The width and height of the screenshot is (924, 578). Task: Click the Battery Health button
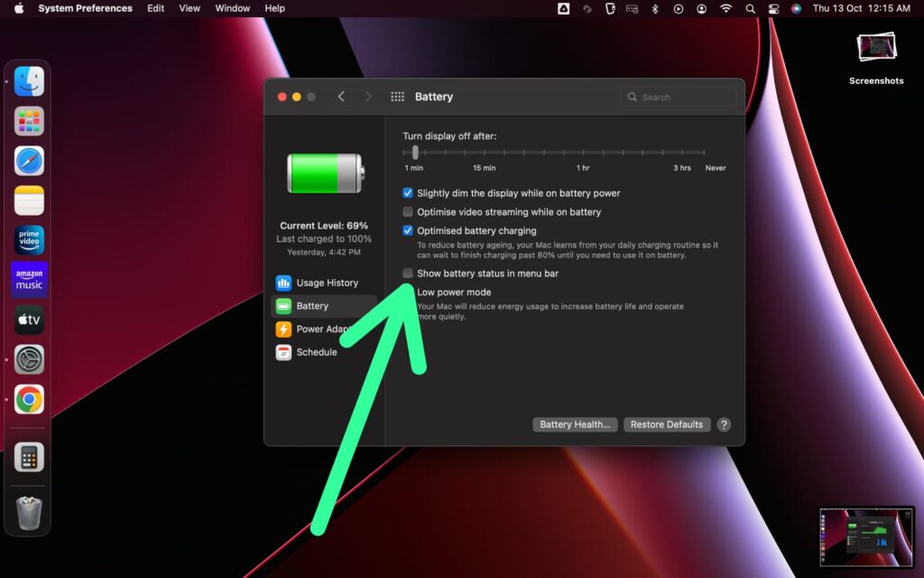click(575, 424)
